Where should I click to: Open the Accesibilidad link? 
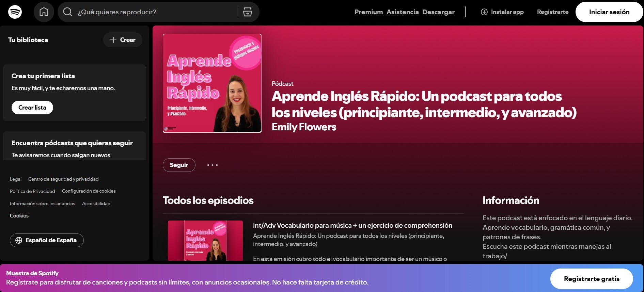click(x=96, y=204)
